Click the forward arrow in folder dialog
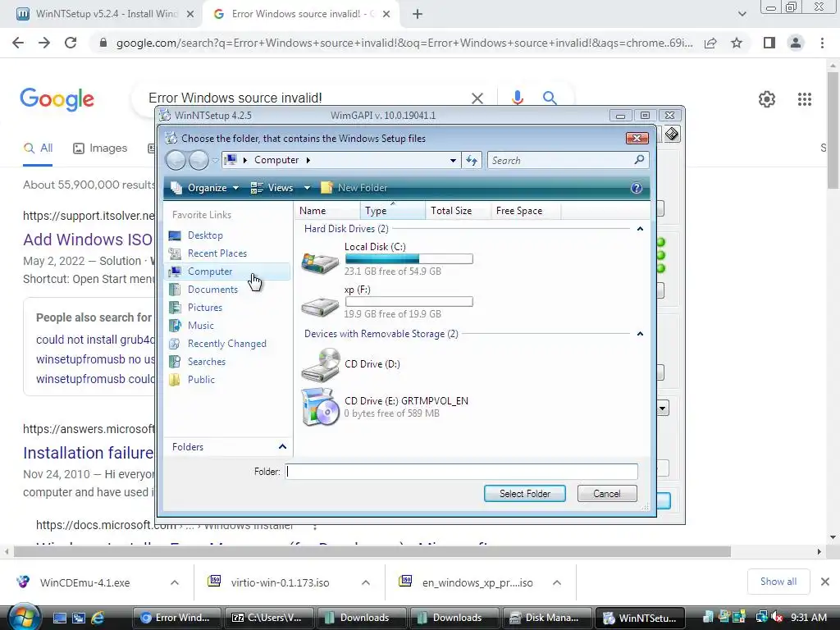 click(x=199, y=160)
